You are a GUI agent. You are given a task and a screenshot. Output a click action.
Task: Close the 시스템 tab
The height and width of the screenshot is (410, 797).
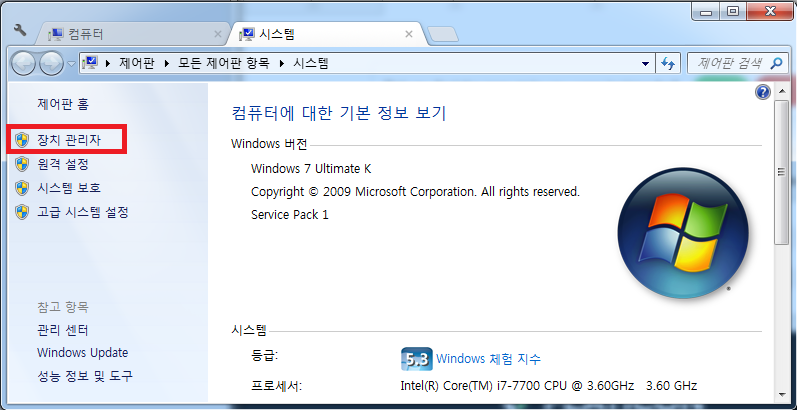[407, 34]
